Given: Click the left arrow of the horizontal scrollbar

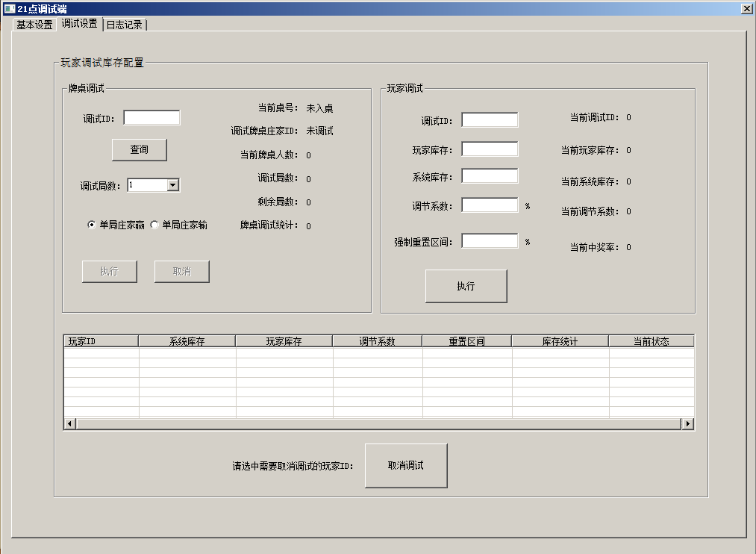Looking at the screenshot, I should 69,423.
